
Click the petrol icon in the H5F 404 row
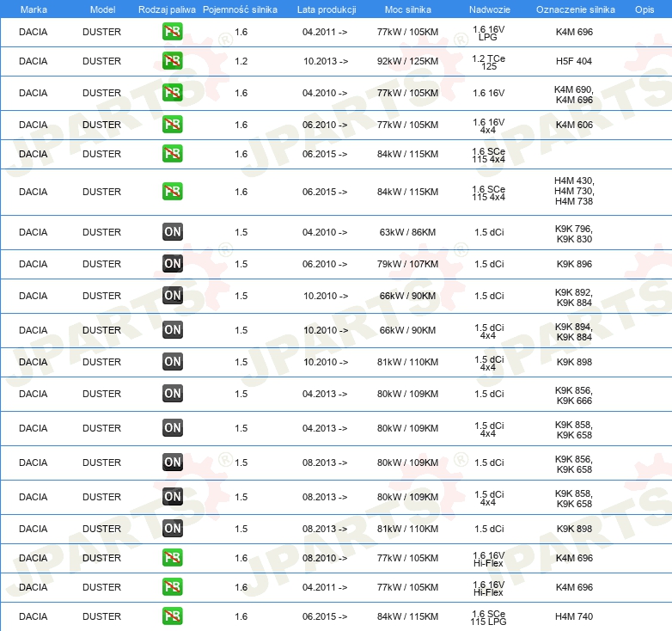click(x=173, y=61)
